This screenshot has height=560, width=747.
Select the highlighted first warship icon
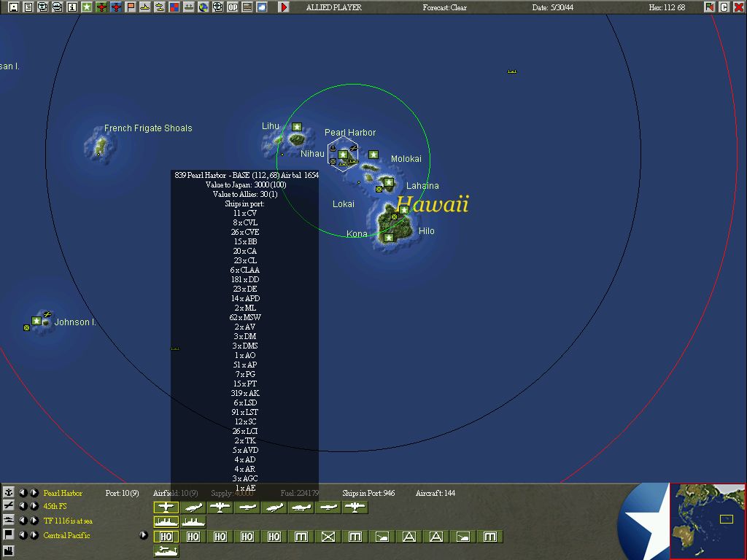click(166, 522)
